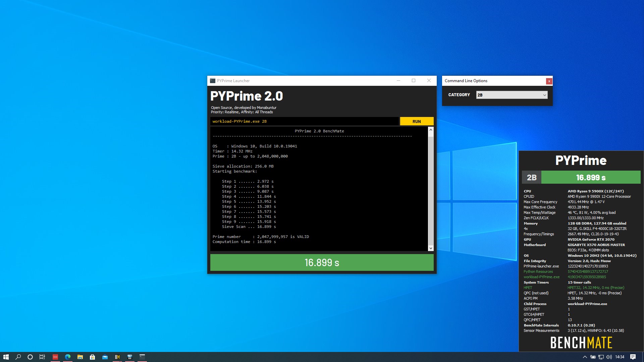Close the Command Line Options window
Image resolution: width=644 pixels, height=362 pixels.
pyautogui.click(x=549, y=81)
